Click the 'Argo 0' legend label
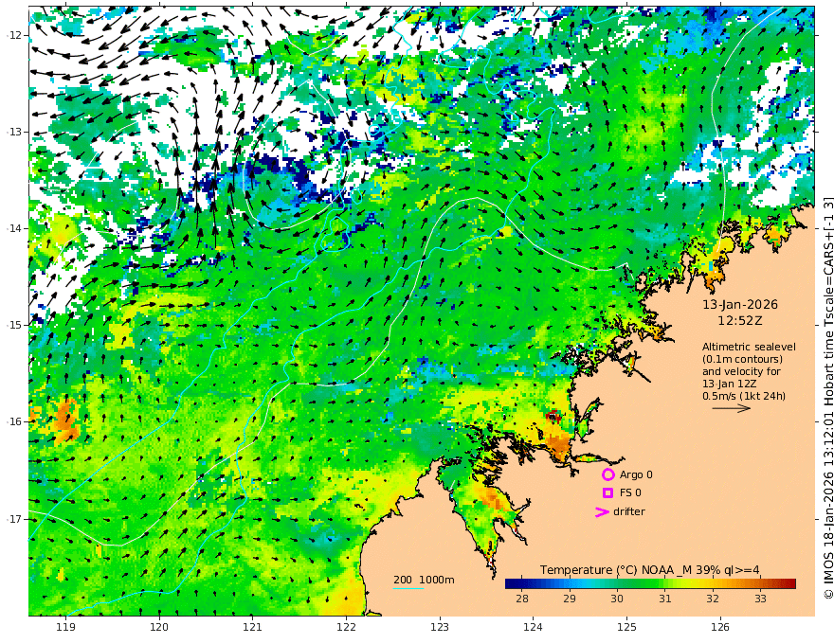The image size is (834, 644). tap(636, 474)
